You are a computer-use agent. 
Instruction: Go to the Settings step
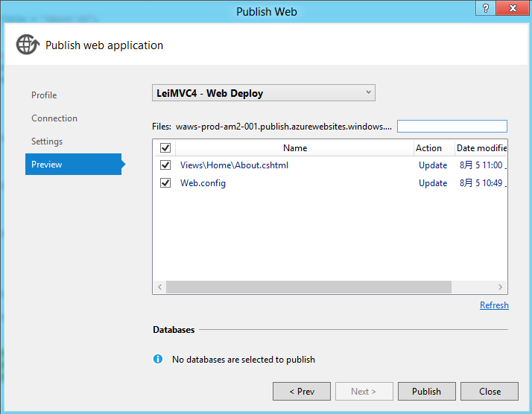click(x=47, y=141)
